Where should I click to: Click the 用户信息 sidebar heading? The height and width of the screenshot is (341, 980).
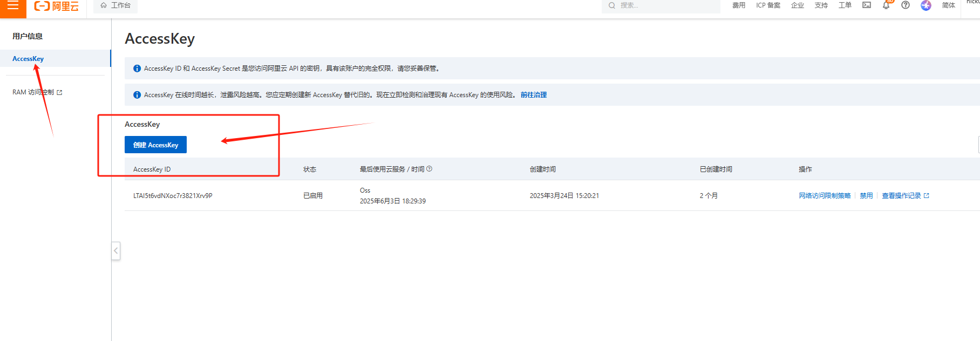(x=28, y=36)
